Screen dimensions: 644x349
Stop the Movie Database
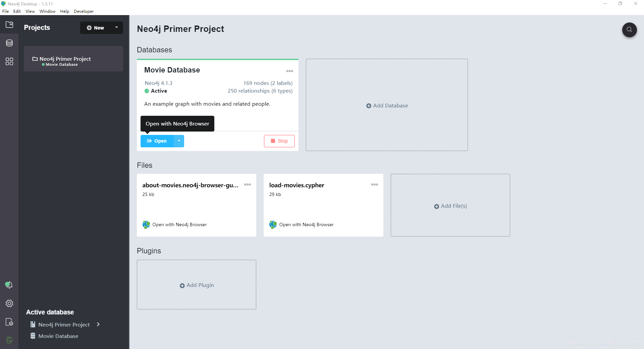[279, 141]
